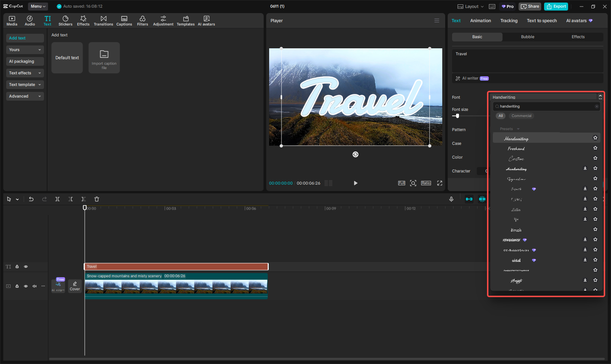This screenshot has height=364, width=611.
Task: Switch to the Animation tab
Action: tap(480, 21)
